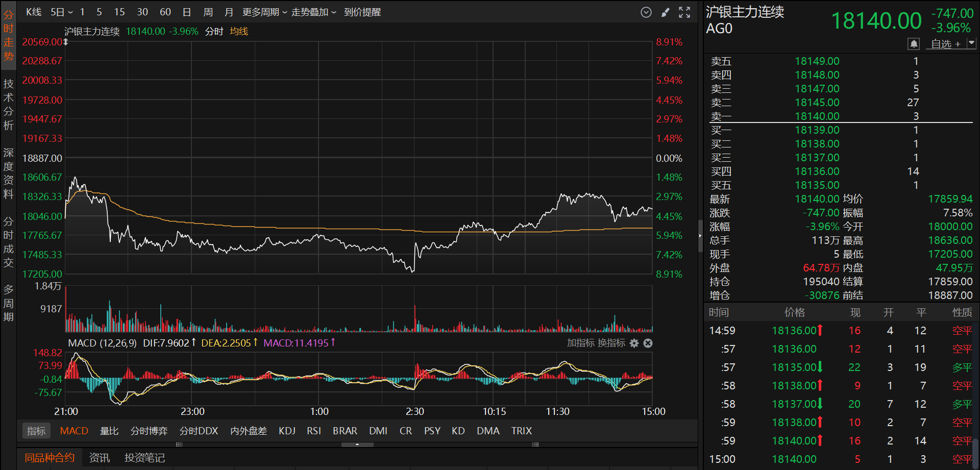Close the MACD indicator panel
Image resolution: width=980 pixels, height=470 pixels.
coord(648,343)
